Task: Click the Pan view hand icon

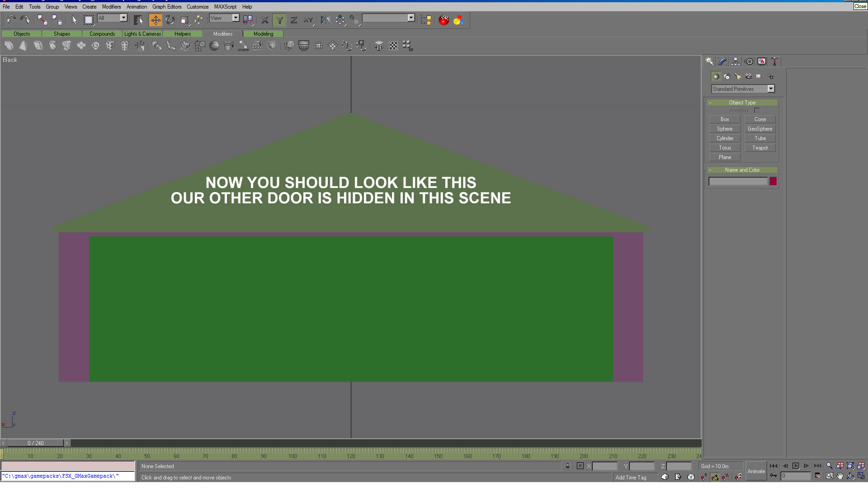Action: click(x=840, y=476)
